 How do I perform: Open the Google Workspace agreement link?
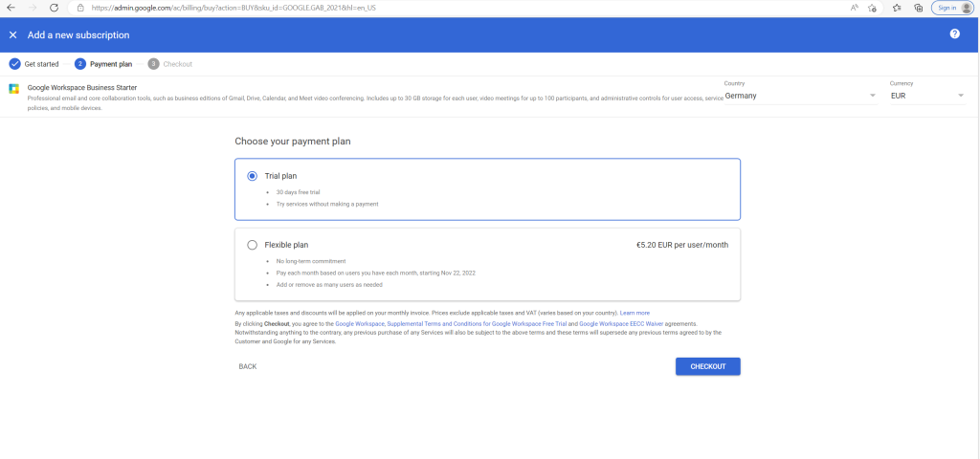point(360,324)
